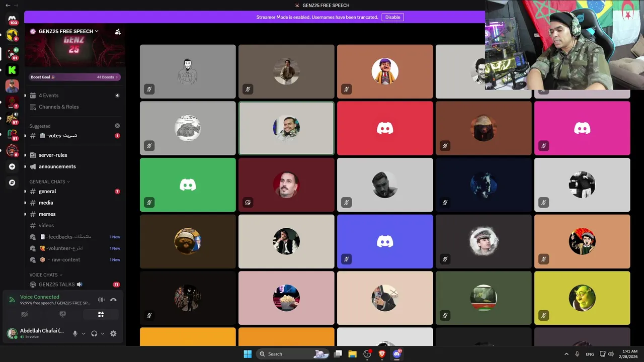This screenshot has height=362, width=644.
Task: Click the Boost Goal bar
Action: coord(74,77)
